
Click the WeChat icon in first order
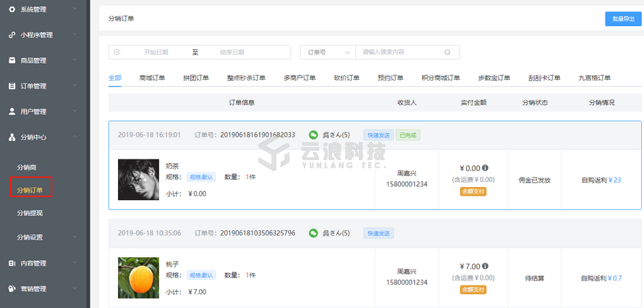(313, 135)
